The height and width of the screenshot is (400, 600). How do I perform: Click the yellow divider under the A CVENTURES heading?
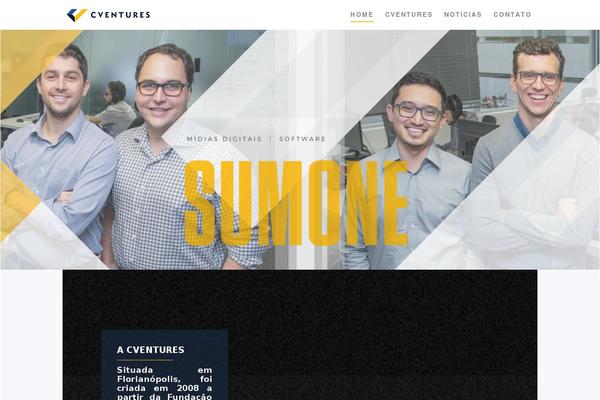[145, 360]
